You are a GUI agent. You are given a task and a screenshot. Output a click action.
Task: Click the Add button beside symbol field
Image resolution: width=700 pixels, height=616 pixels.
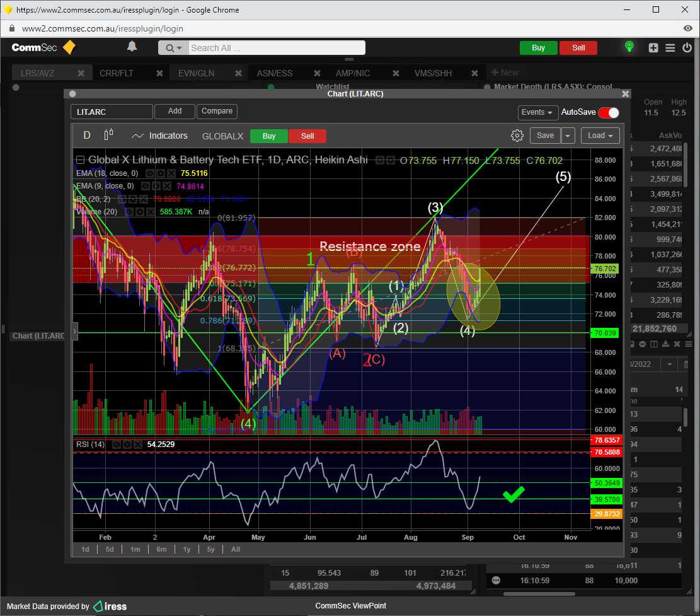point(175,111)
